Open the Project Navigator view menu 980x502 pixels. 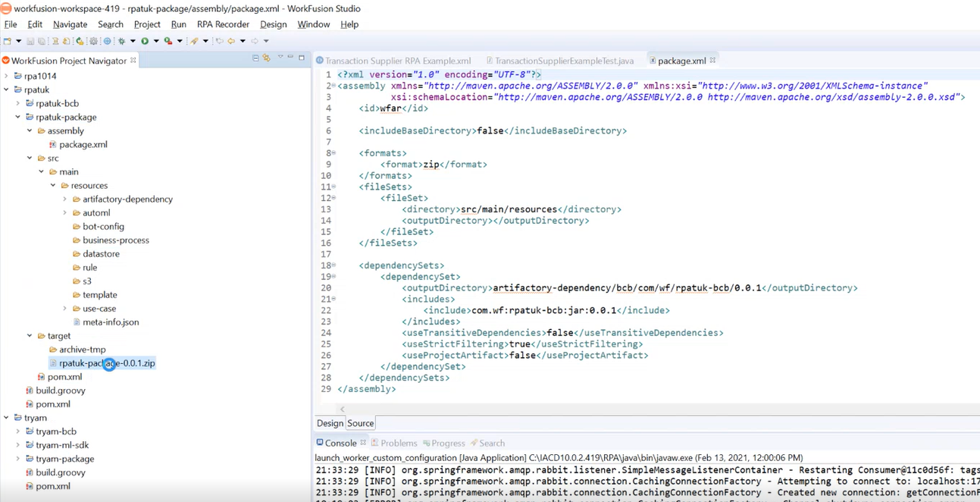pos(280,58)
